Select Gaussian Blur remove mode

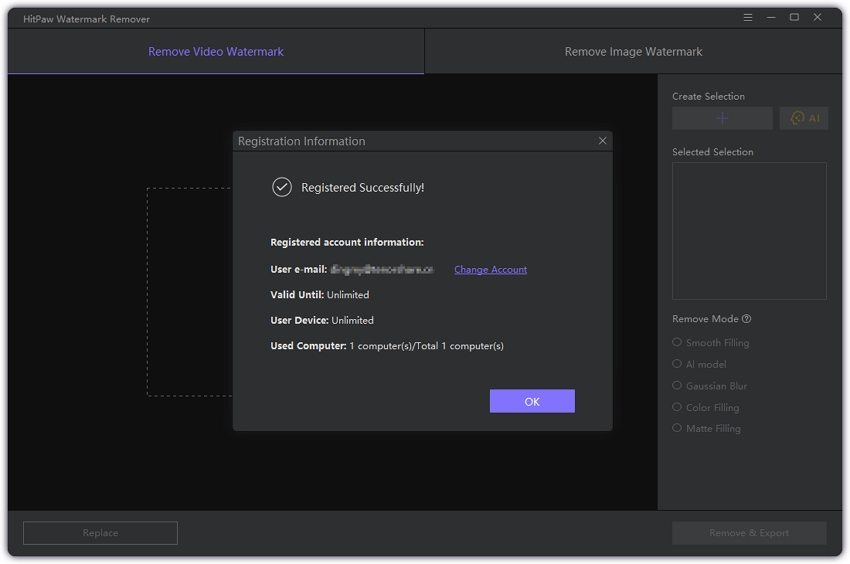point(709,386)
